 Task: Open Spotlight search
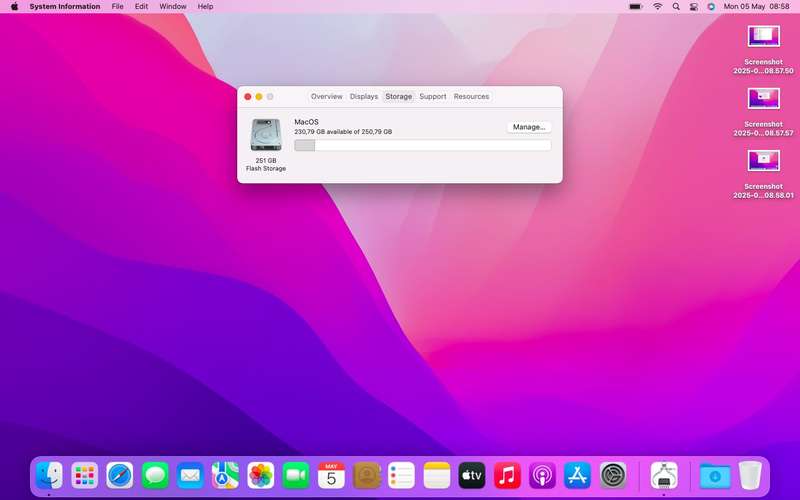point(676,7)
